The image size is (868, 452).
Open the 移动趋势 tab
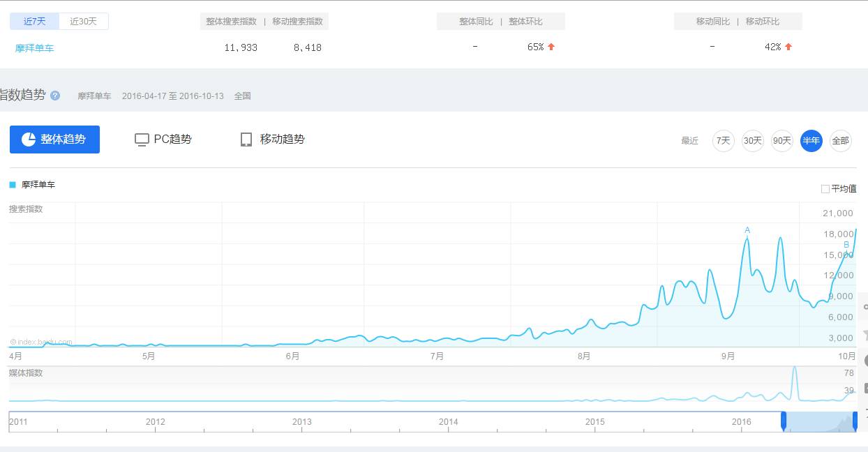pyautogui.click(x=282, y=140)
